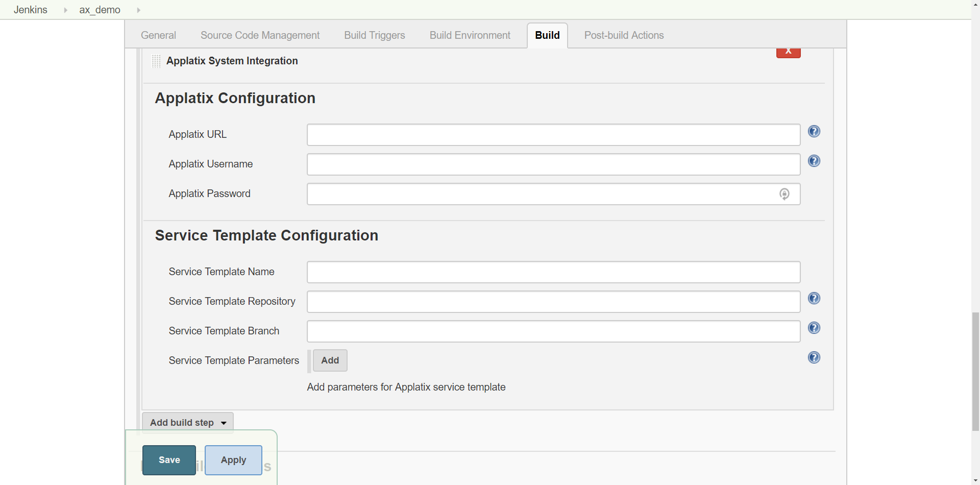The image size is (980, 485).
Task: Focus the Applatix Password input field
Action: 553,194
